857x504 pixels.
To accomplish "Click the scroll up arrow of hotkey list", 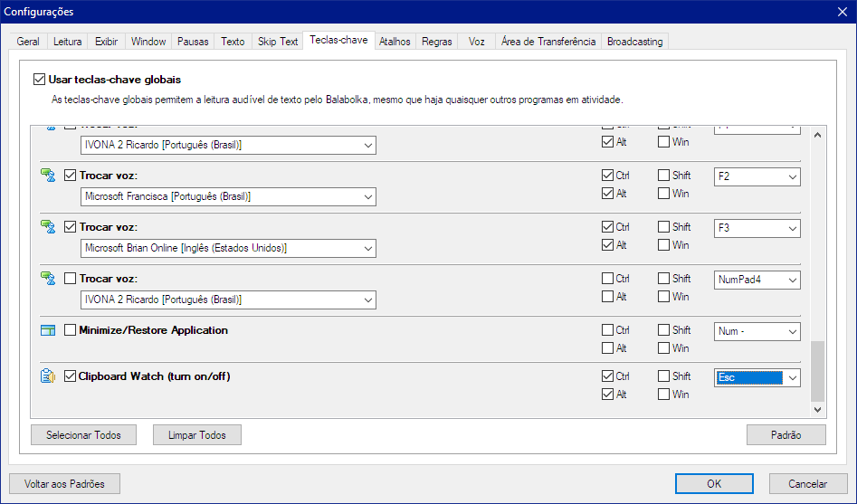I will click(817, 136).
